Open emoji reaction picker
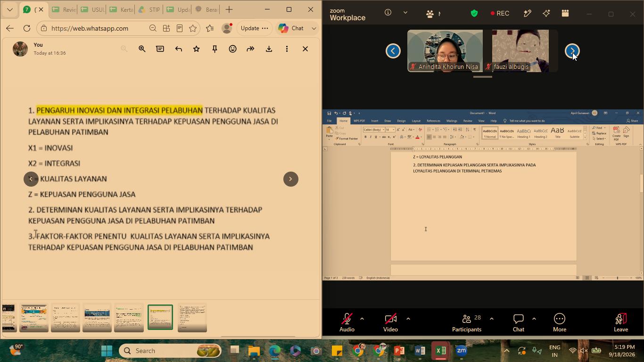The image size is (644, 362). (x=232, y=49)
